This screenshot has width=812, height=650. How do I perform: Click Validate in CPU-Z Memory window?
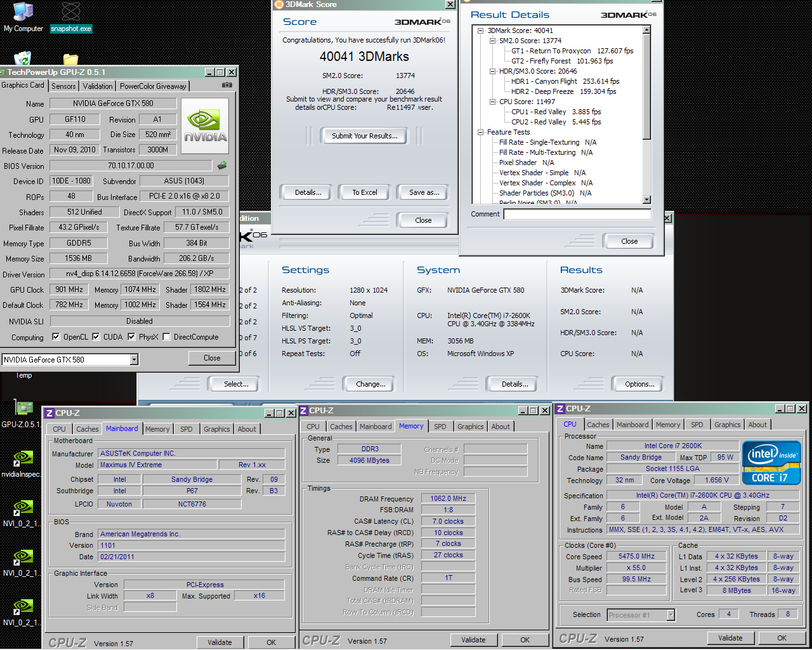click(x=473, y=640)
